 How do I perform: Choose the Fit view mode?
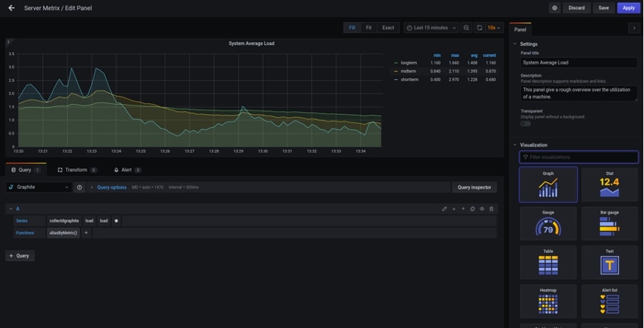[368, 28]
